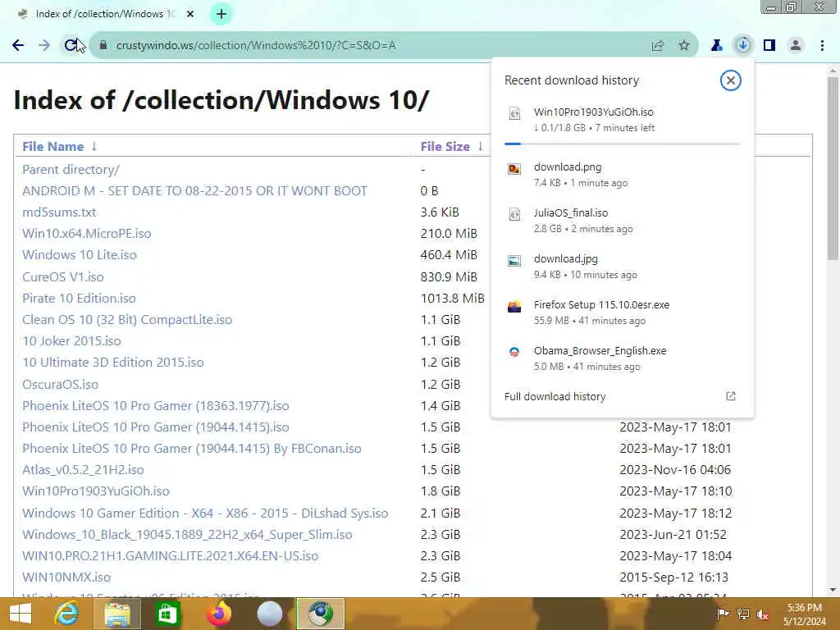Viewport: 840px width, 630px height.
Task: Click 10 Ultimate 3D Edition 2015.iso
Action: (112, 363)
